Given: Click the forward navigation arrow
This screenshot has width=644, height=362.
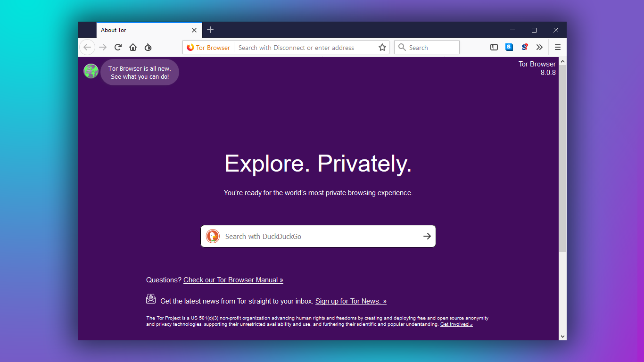Looking at the screenshot, I should (103, 47).
